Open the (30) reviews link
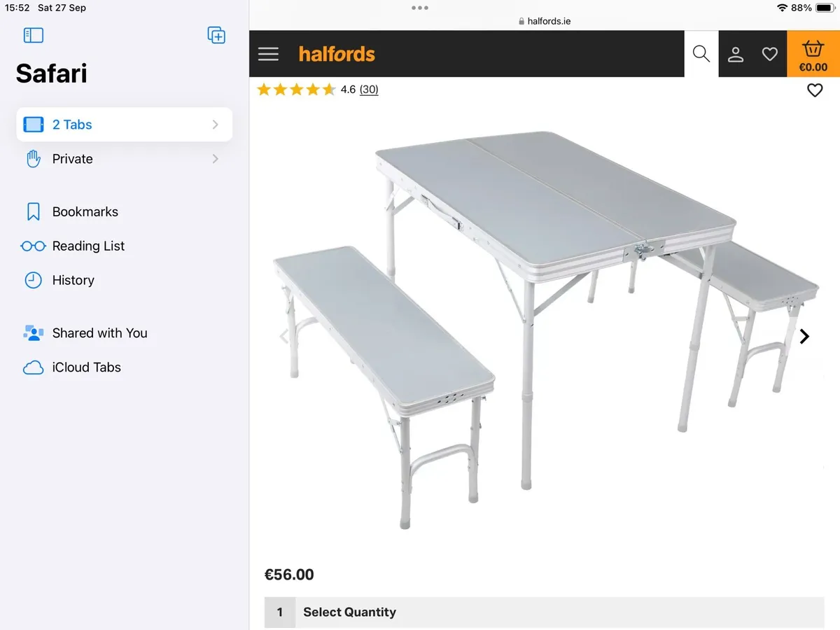 point(369,90)
